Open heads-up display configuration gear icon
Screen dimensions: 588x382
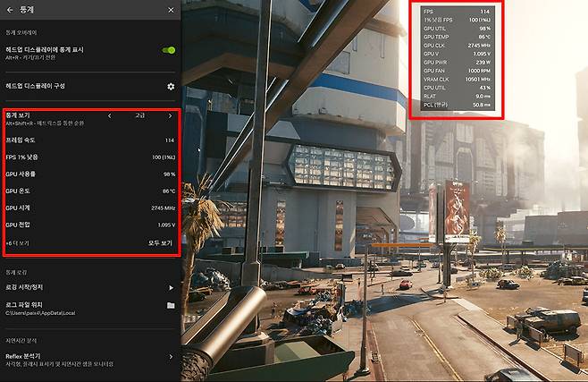171,87
